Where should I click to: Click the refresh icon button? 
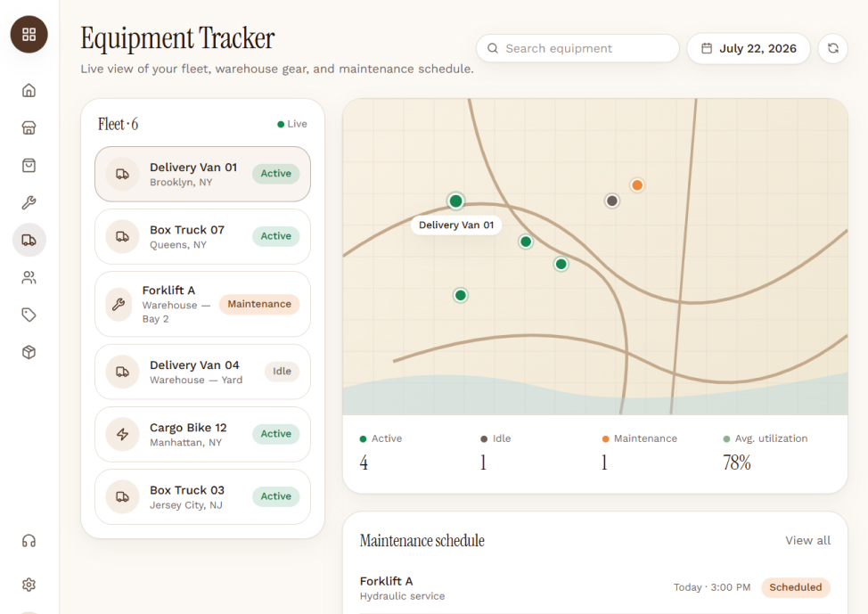833,48
